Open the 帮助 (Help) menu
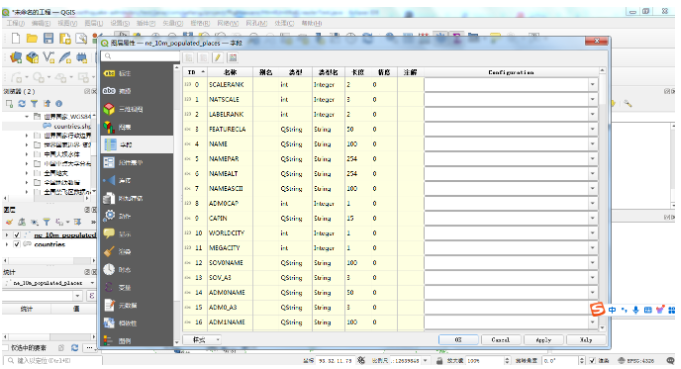 [x=312, y=23]
